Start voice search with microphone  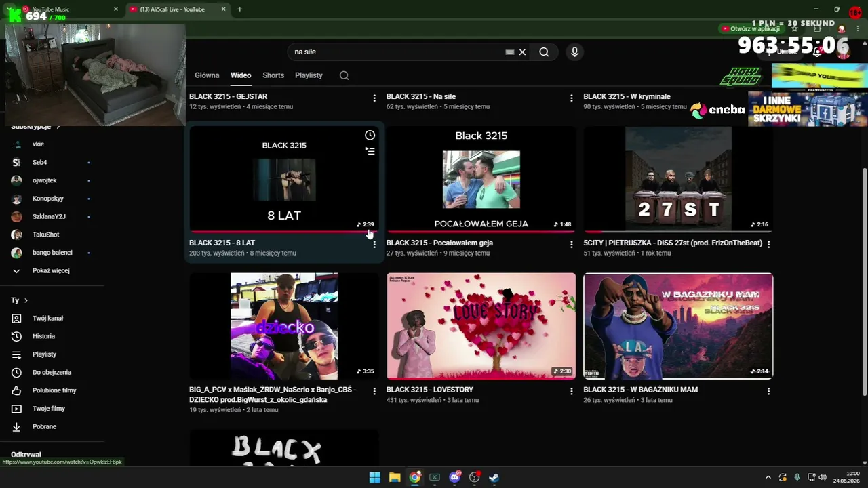[x=574, y=52]
